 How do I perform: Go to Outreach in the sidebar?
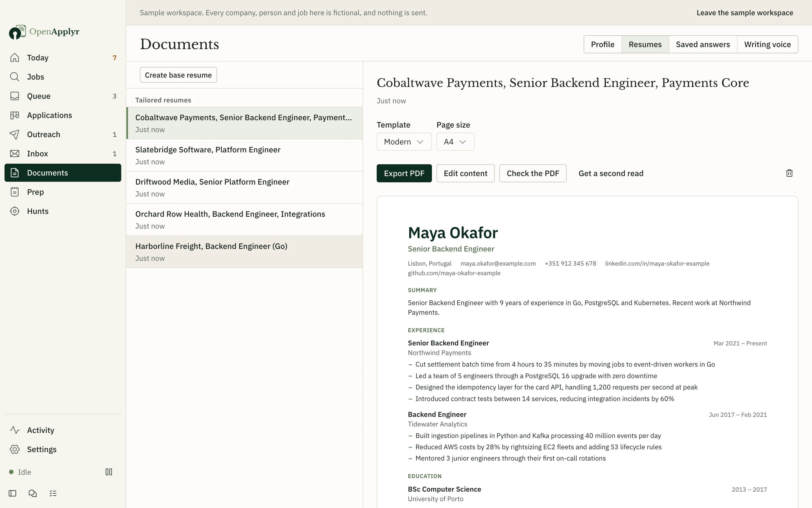[x=63, y=134]
